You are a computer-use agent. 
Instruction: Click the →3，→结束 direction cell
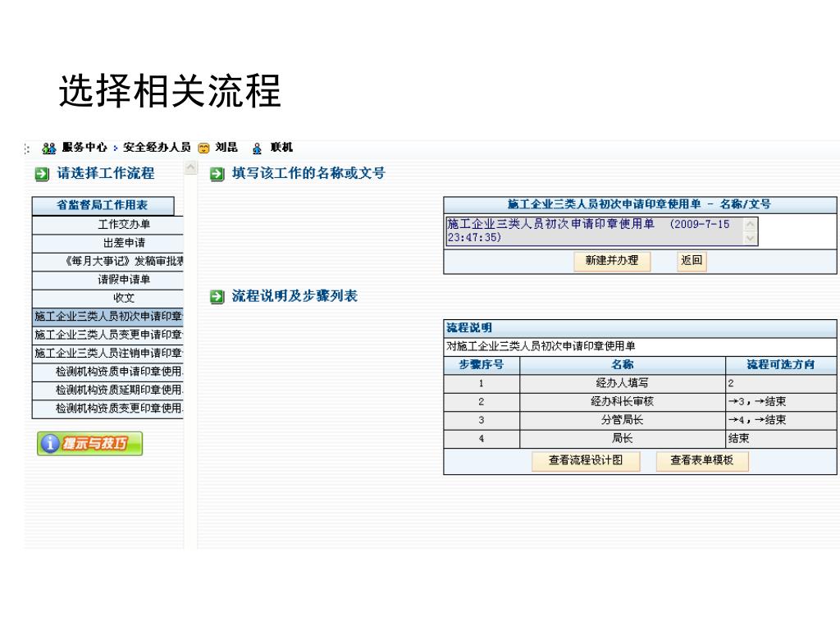(781, 402)
